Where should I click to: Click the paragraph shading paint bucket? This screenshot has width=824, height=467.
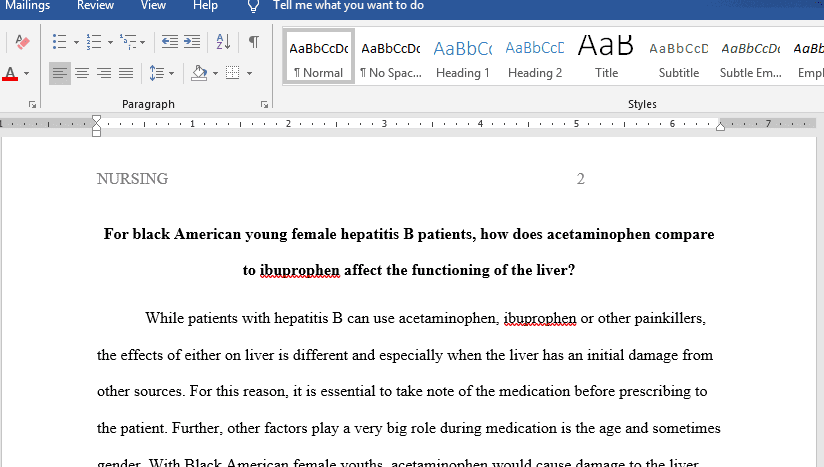(198, 73)
